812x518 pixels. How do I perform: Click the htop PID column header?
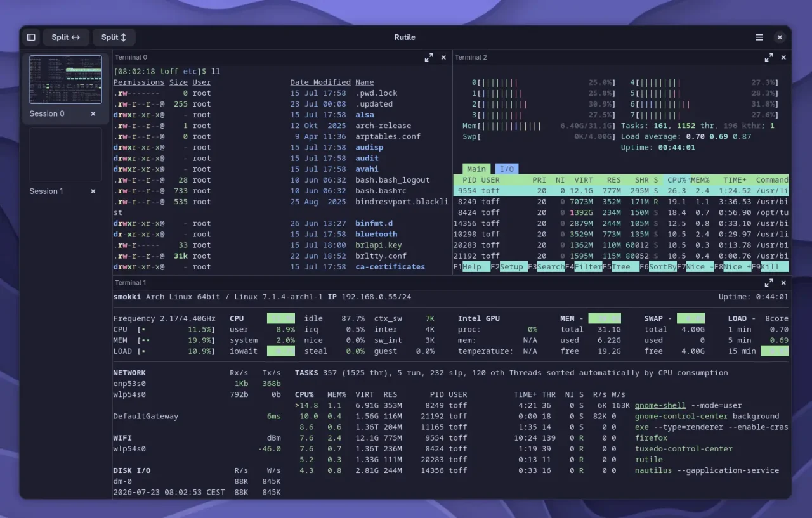point(469,180)
